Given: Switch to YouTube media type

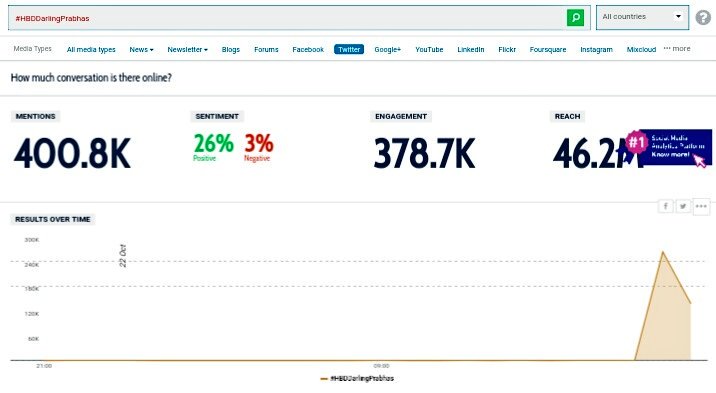Looking at the screenshot, I should [429, 49].
